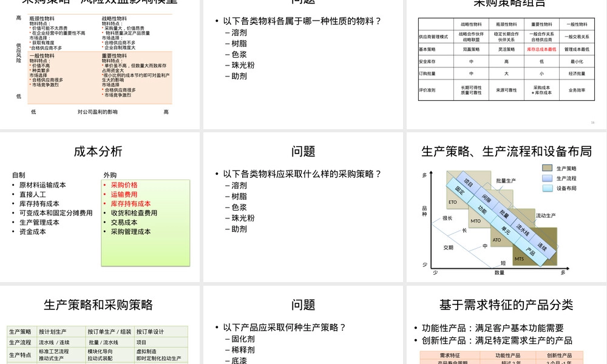Click the 双赢策略 table cell
This screenshot has width=607, height=364.
pyautogui.click(x=471, y=49)
